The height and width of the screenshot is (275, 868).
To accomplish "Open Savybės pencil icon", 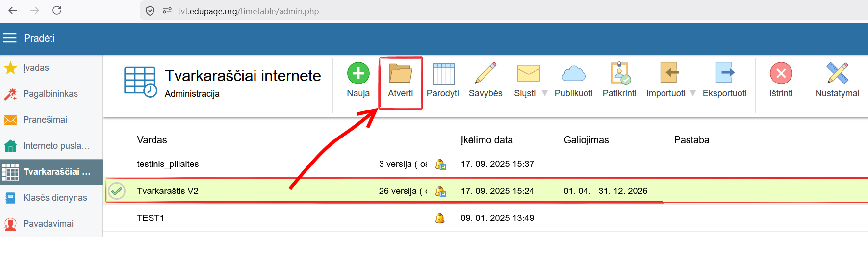I will [485, 74].
